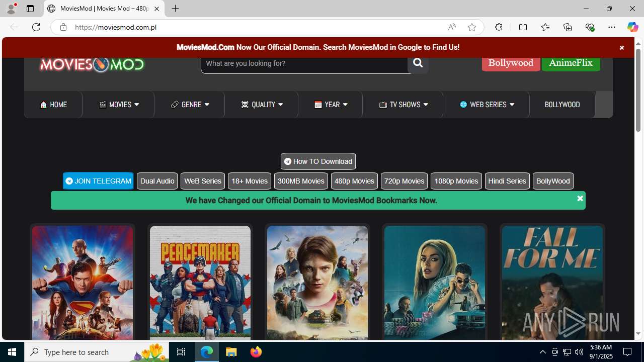This screenshot has width=644, height=362.
Task: Open the notification center icon
Action: [x=628, y=352]
